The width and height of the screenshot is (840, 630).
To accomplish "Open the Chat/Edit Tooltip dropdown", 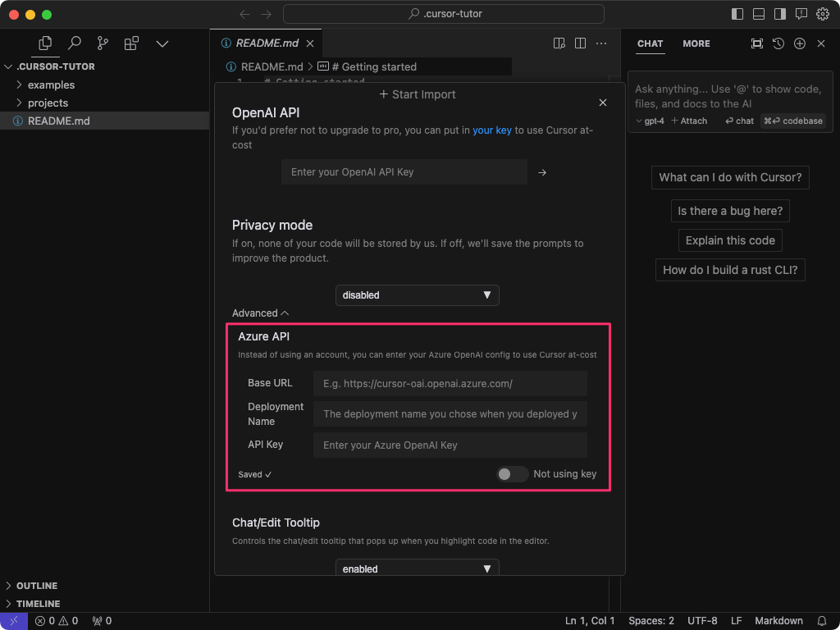I will pyautogui.click(x=418, y=568).
